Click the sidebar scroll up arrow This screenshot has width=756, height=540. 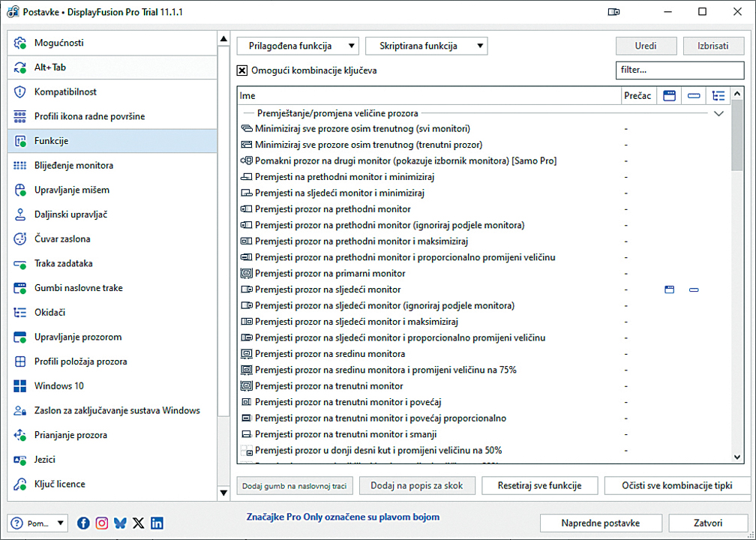[x=223, y=39]
